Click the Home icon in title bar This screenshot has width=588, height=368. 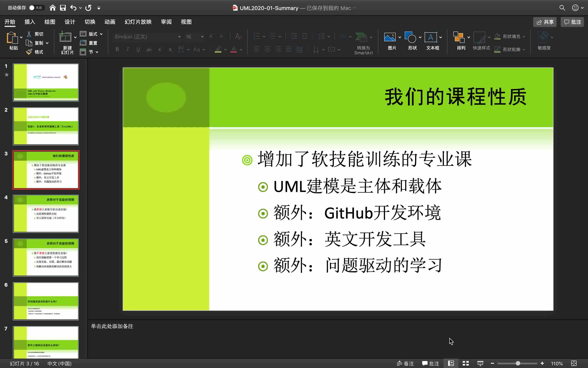(x=52, y=8)
